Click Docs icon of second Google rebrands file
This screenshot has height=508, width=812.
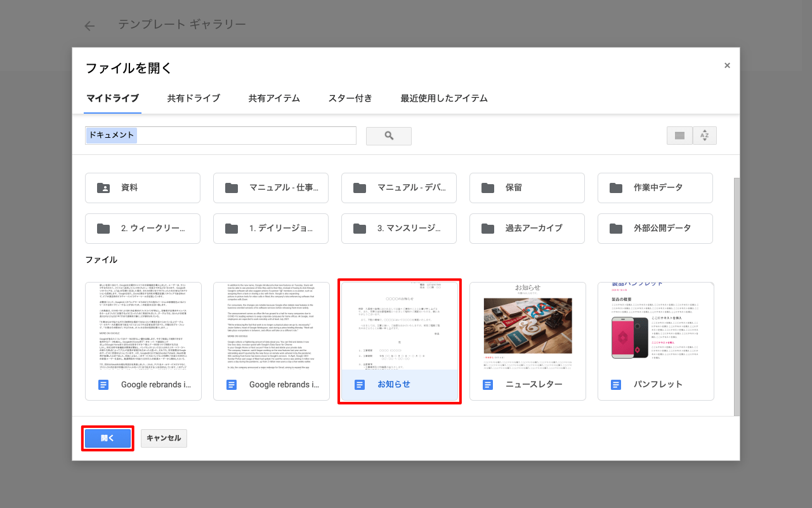coord(232,385)
